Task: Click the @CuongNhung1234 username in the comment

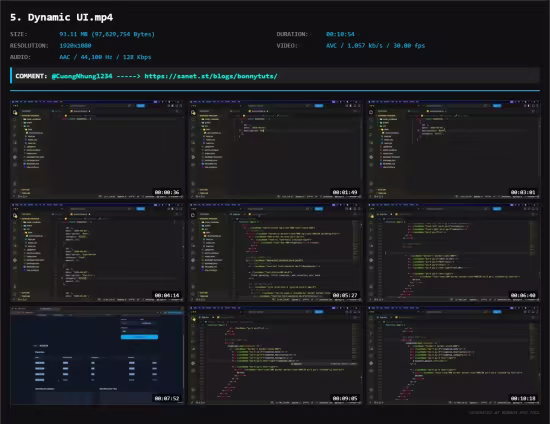Action: point(82,76)
